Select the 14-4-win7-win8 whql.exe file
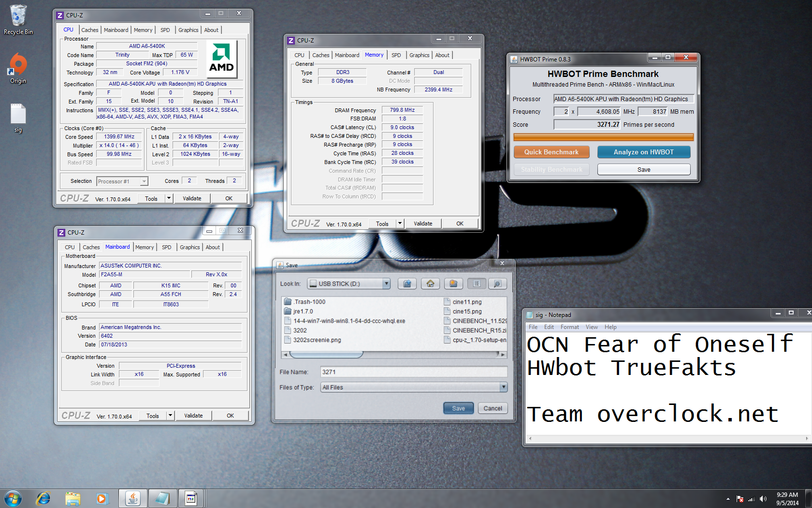Screen dimensions: 812x508 (345, 321)
